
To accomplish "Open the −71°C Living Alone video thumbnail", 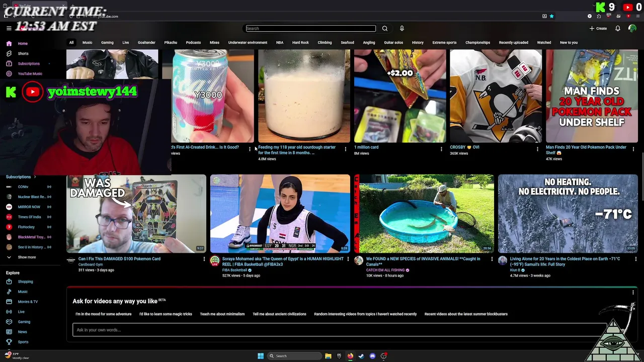I will [568, 214].
